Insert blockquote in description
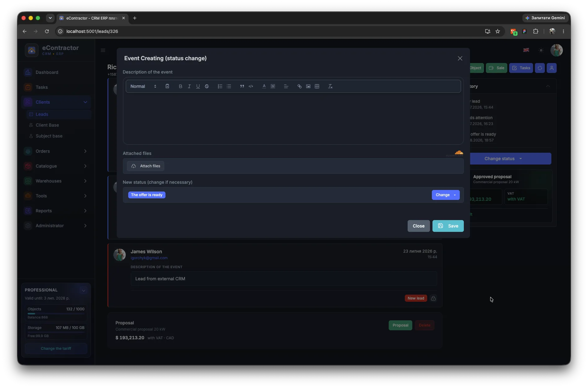 [242, 86]
